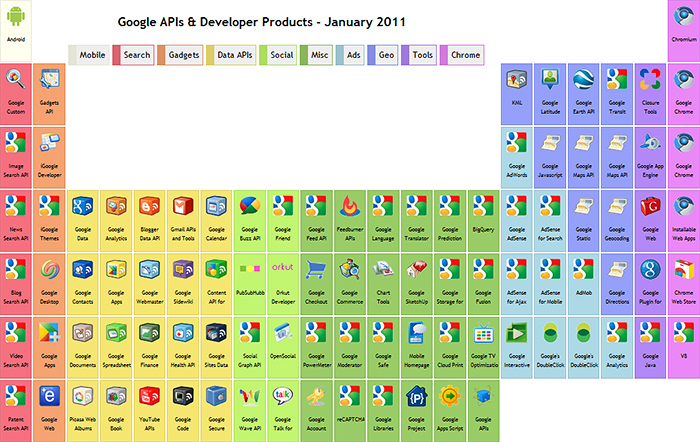Open the Chromium cell icon

(x=683, y=16)
